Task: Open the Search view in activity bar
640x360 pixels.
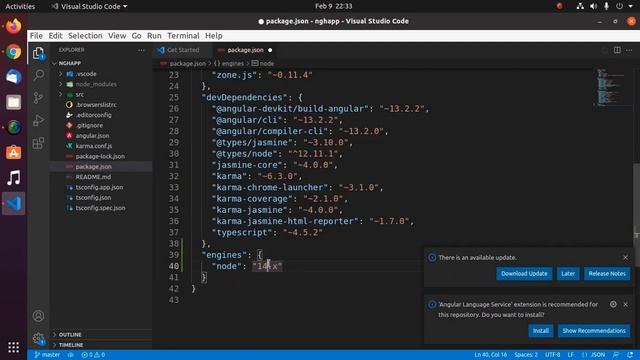Action: coord(38,75)
